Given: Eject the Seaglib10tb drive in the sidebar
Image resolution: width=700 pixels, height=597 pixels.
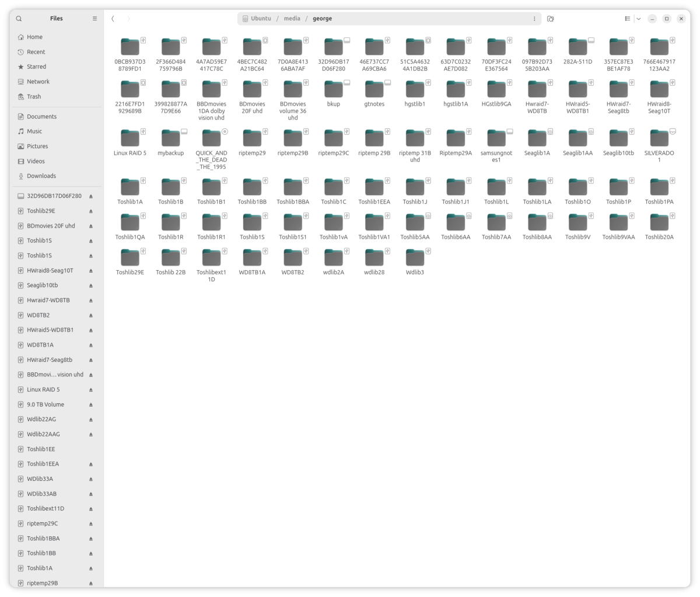Looking at the screenshot, I should [x=90, y=285].
